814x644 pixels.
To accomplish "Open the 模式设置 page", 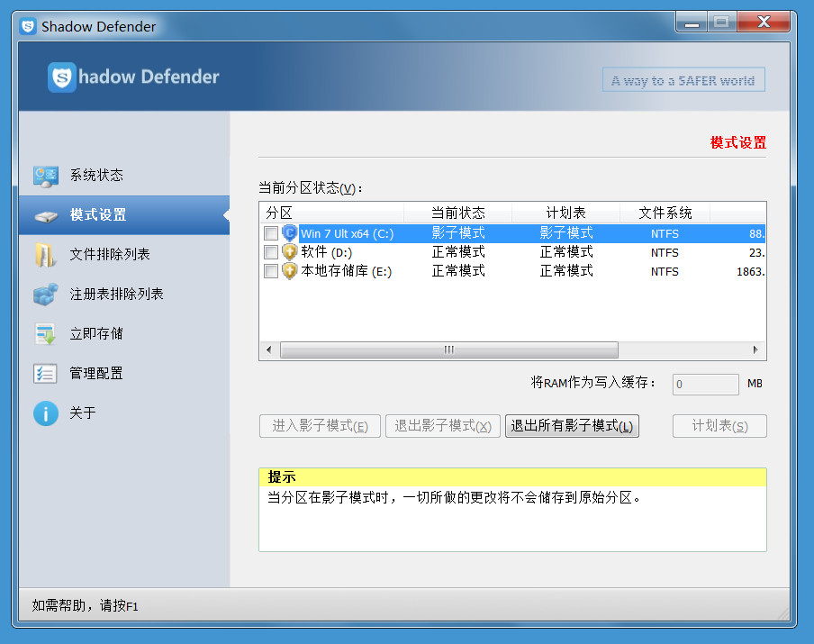I will pyautogui.click(x=124, y=215).
